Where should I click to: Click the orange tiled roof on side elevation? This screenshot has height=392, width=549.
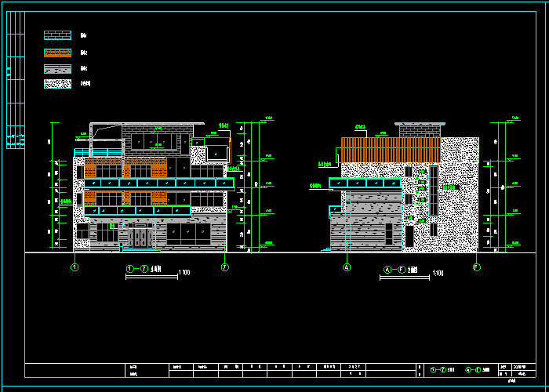[390, 151]
